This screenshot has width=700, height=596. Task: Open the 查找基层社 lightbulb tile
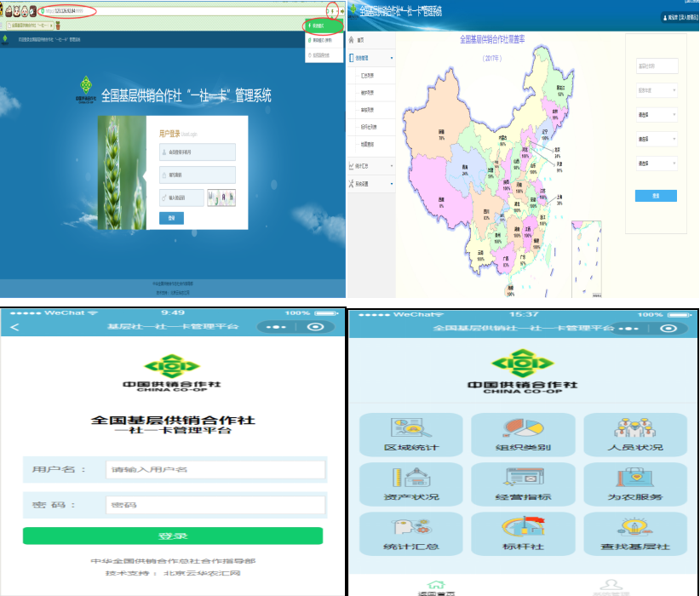click(x=635, y=534)
